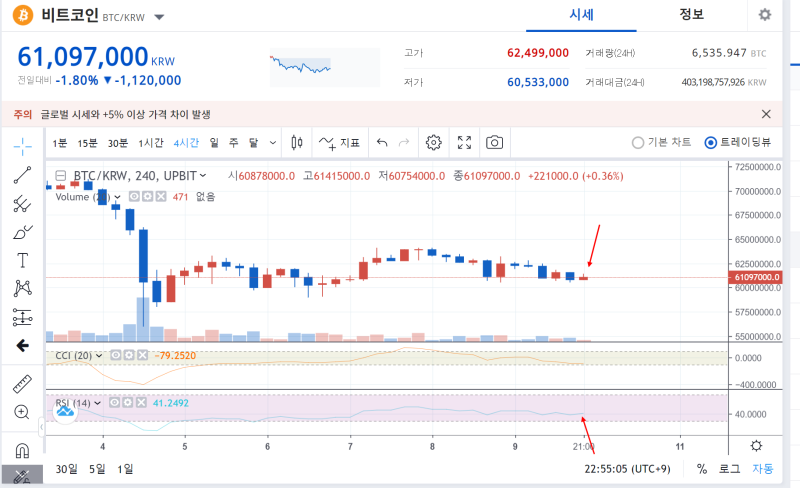Select the 기본 차트 radio button
The width and height of the screenshot is (800, 488).
(x=638, y=143)
